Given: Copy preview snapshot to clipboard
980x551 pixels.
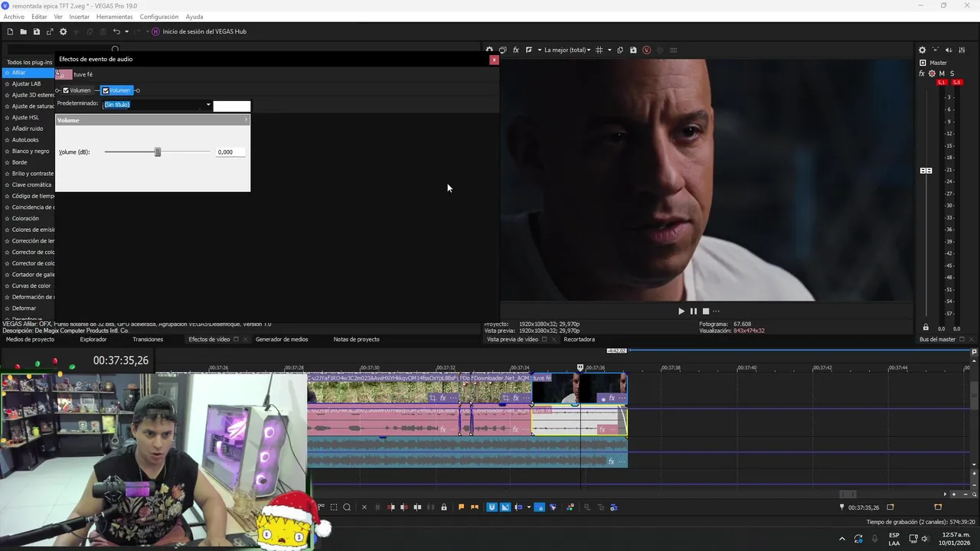Looking at the screenshot, I should click(620, 50).
